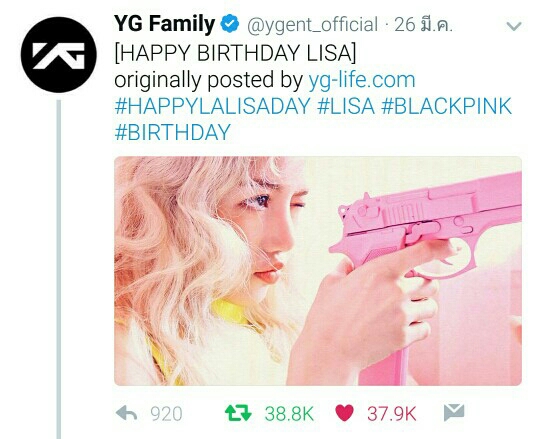This screenshot has width=540, height=439.
Task: Open the #BIRTHDAY hashtag
Action: (173, 132)
